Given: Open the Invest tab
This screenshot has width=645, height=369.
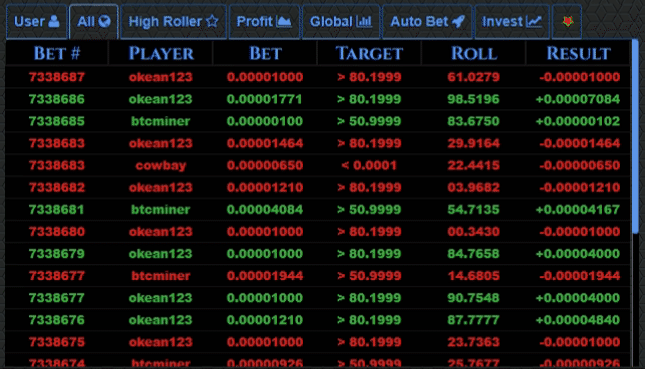Looking at the screenshot, I should tap(512, 22).
